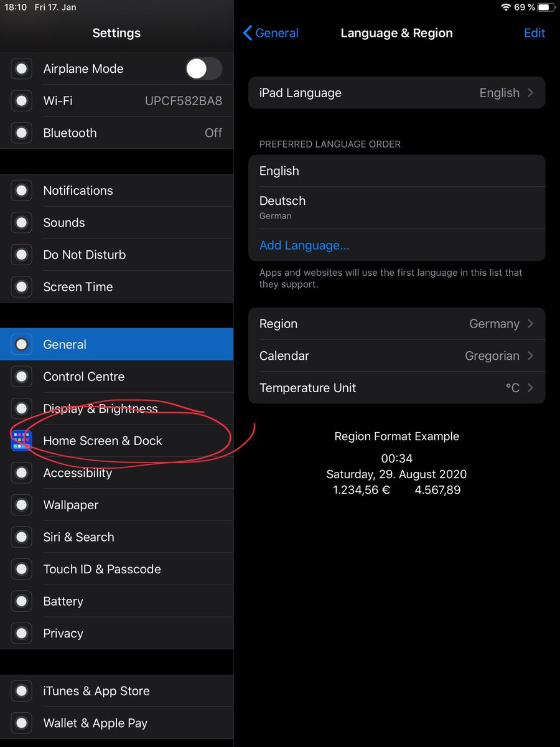Toggle the Airplane Mode switch

click(203, 68)
